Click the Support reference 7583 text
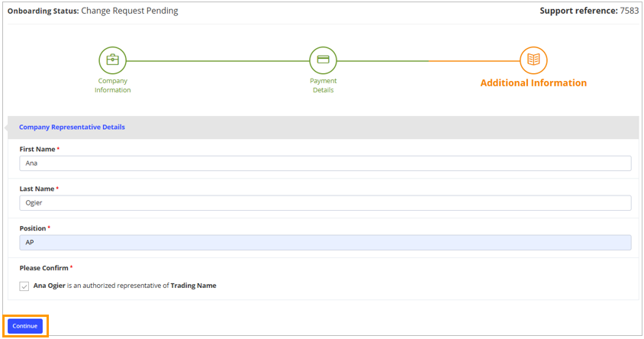644x339 pixels. pos(588,11)
